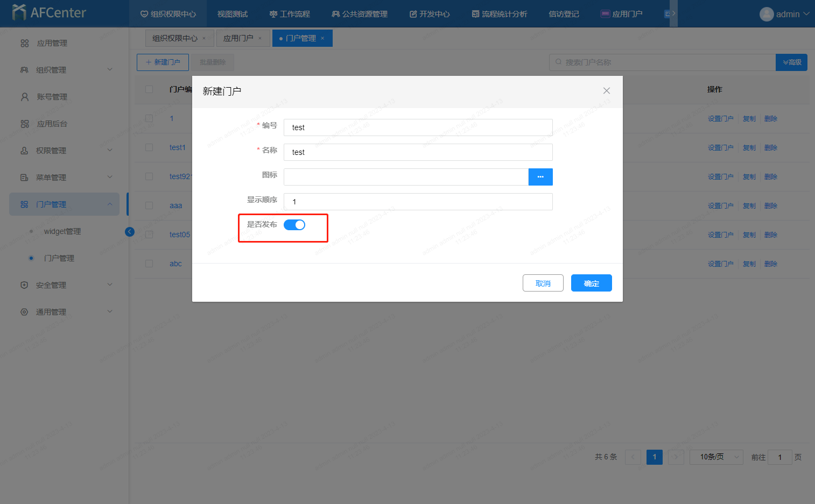Open 工作流程 in the top navigation

[290, 14]
